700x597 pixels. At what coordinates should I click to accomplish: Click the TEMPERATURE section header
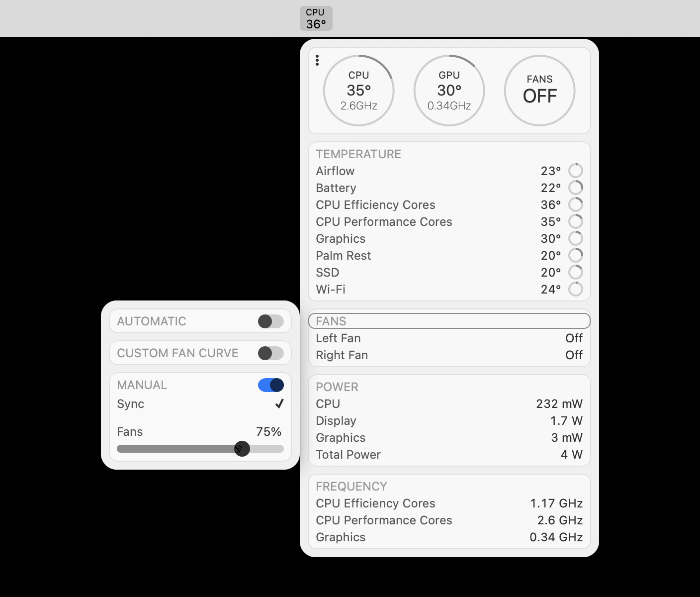358,154
